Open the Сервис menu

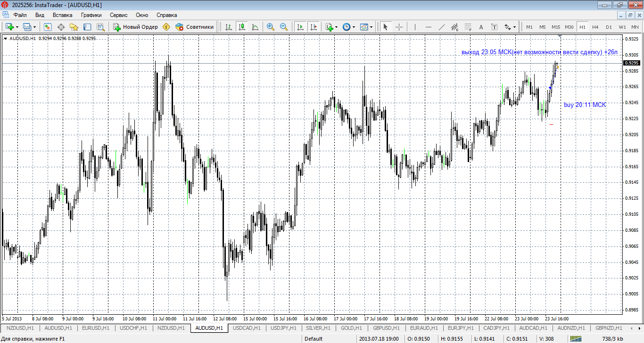coord(119,15)
